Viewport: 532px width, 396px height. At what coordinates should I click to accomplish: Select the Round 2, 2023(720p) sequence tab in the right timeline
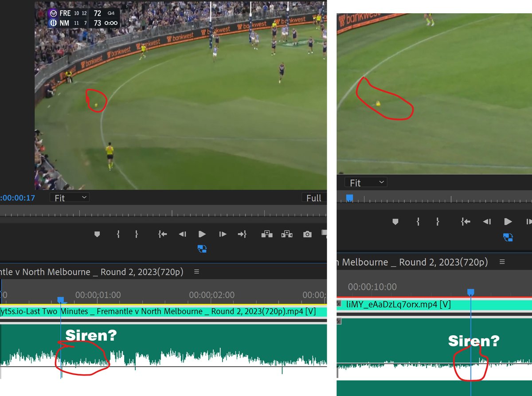coord(412,262)
